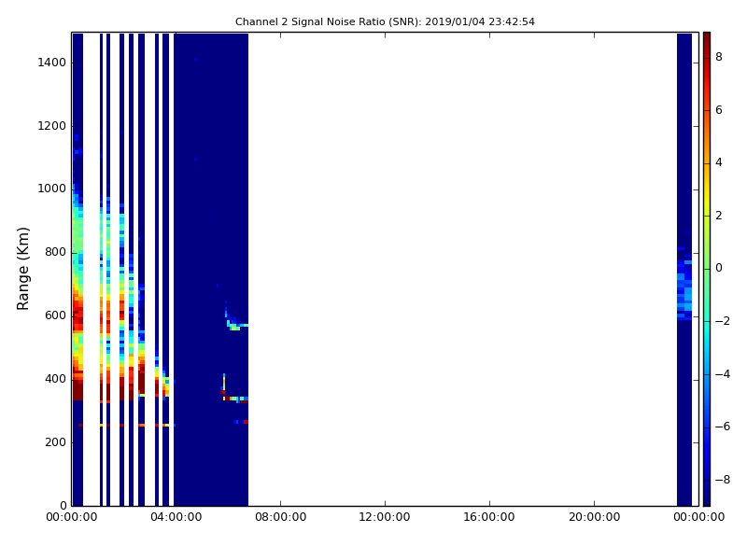Click y-axis tick label 200

(55, 442)
